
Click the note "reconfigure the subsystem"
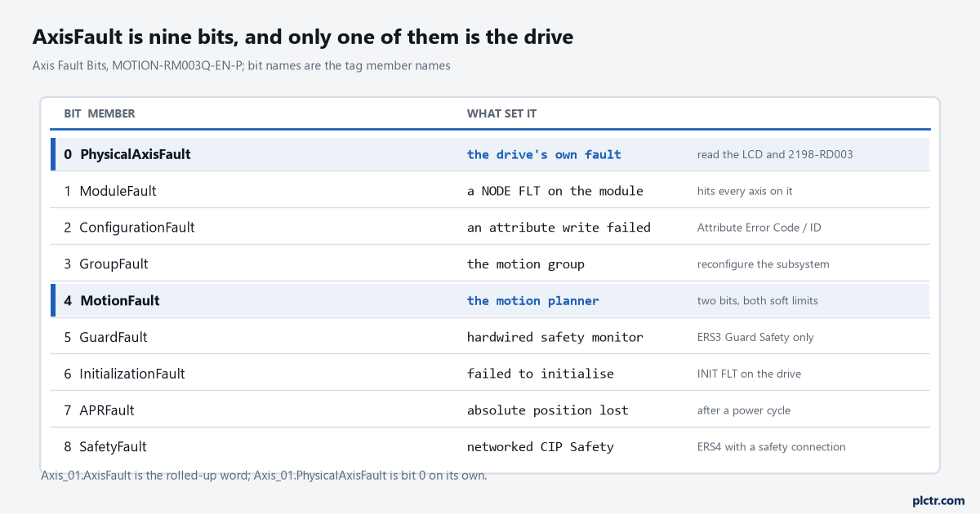coord(764,264)
